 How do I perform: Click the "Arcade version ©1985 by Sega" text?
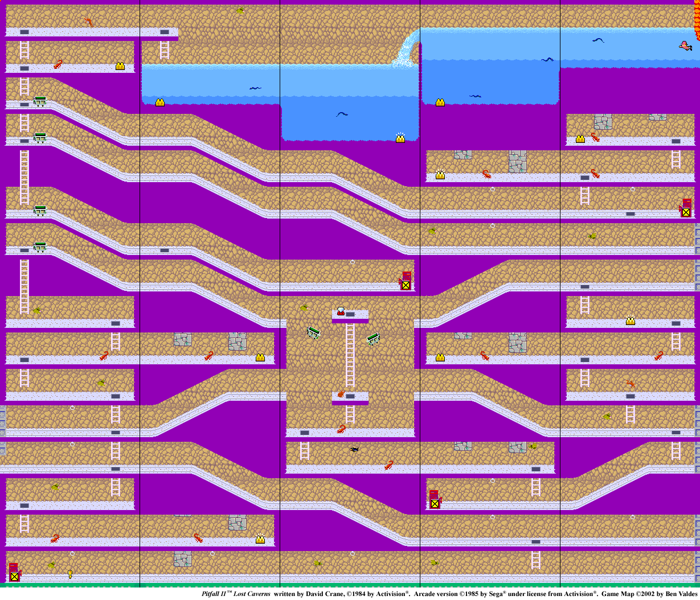pyautogui.click(x=460, y=594)
